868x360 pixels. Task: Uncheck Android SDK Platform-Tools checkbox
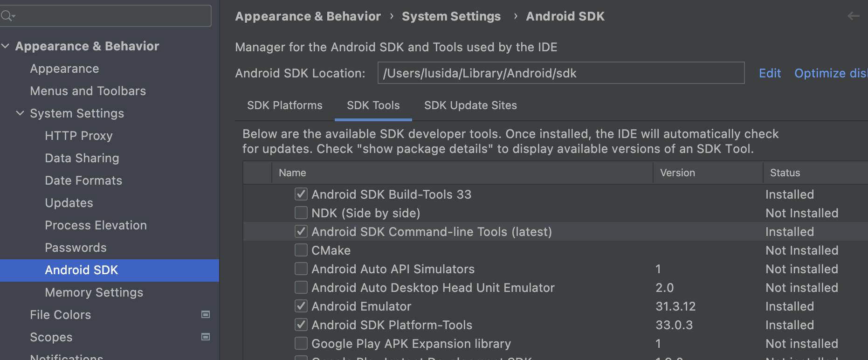(301, 325)
